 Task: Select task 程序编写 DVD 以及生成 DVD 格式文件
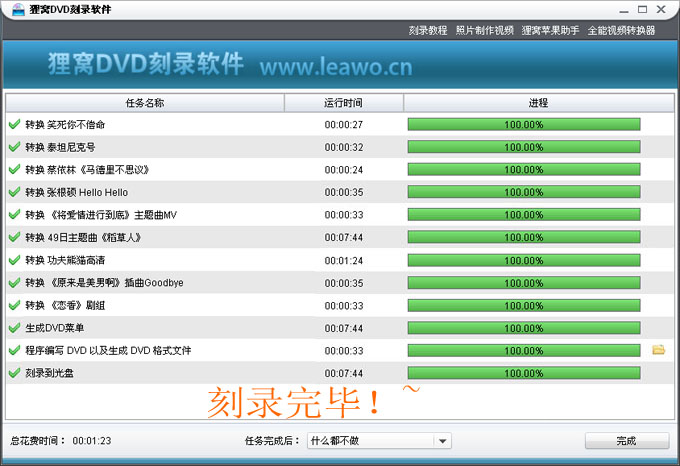(x=108, y=350)
